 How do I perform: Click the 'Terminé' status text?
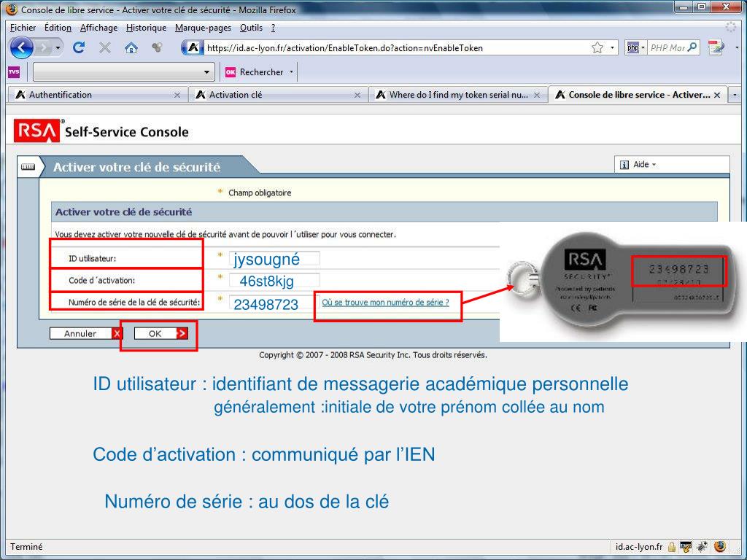pyautogui.click(x=26, y=547)
